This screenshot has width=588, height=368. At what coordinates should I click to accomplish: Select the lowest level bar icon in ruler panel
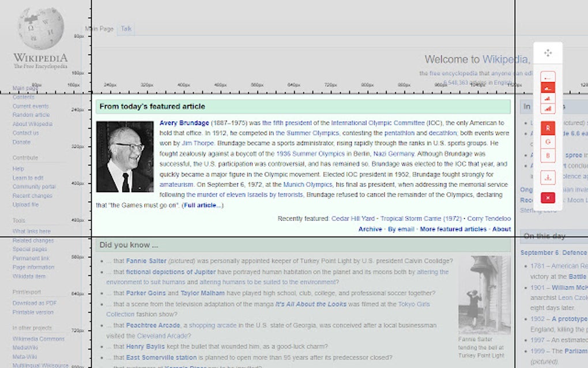[x=548, y=77]
